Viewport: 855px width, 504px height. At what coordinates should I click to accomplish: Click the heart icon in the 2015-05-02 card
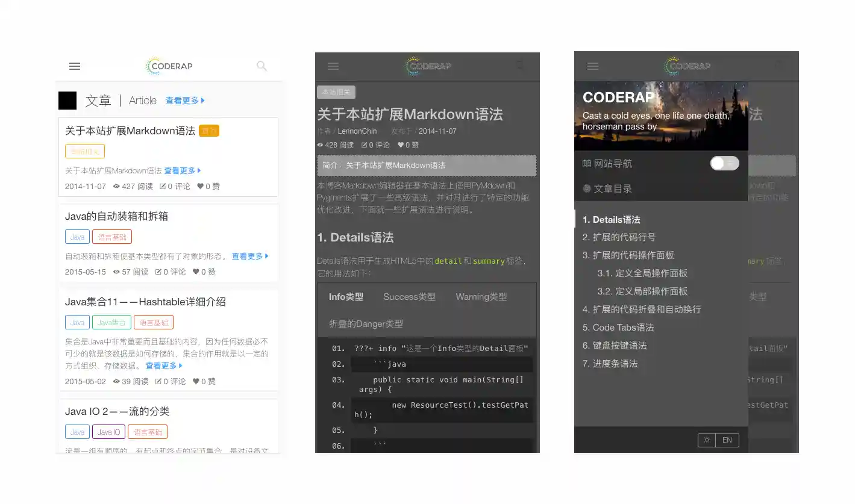[x=196, y=382]
